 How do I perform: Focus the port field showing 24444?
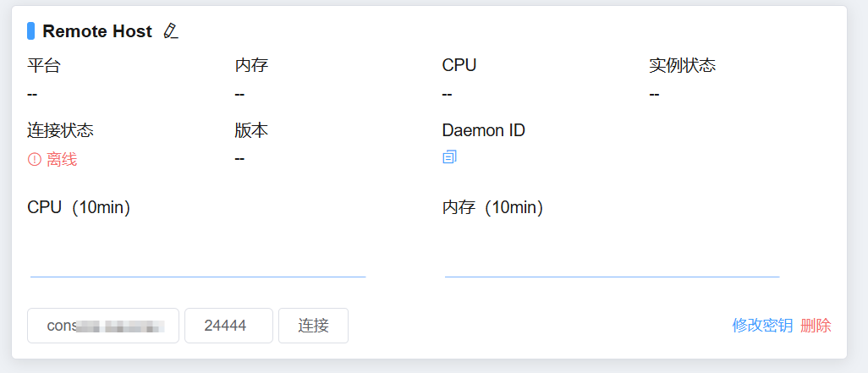(x=228, y=326)
